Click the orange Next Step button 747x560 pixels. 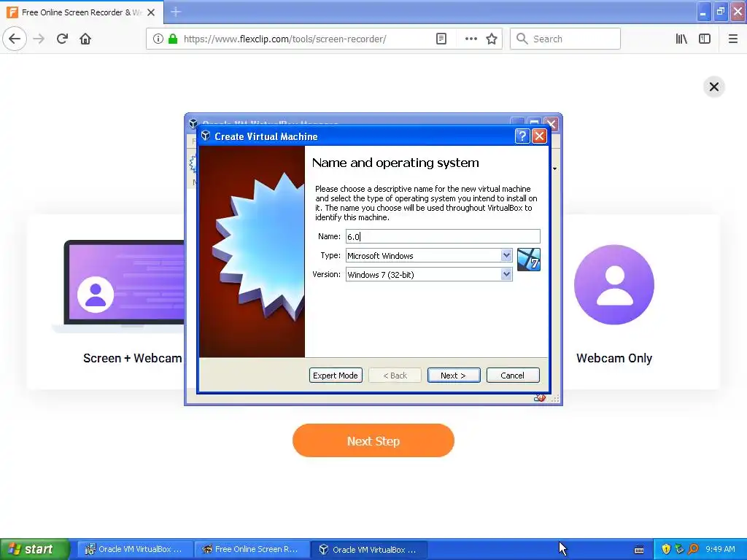point(373,440)
